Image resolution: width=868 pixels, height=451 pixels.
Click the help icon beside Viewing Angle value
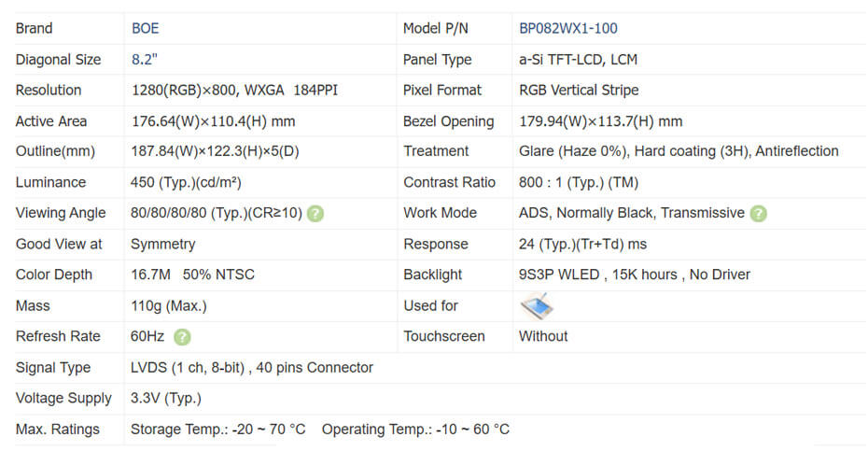pyautogui.click(x=315, y=213)
